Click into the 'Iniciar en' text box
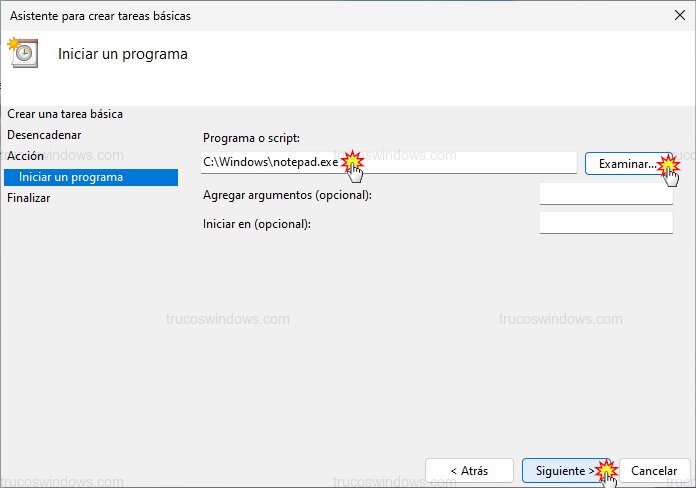 tap(605, 223)
